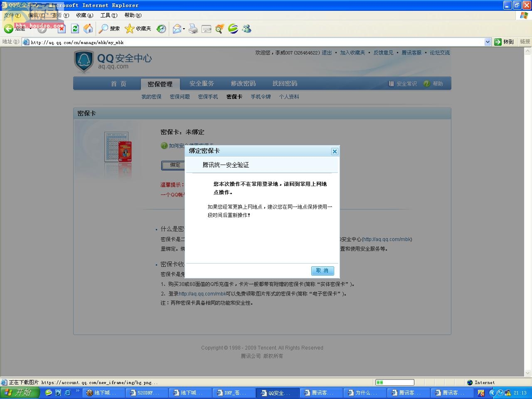Click the Windows flag throbber icon
532x399 pixels.
524,15
